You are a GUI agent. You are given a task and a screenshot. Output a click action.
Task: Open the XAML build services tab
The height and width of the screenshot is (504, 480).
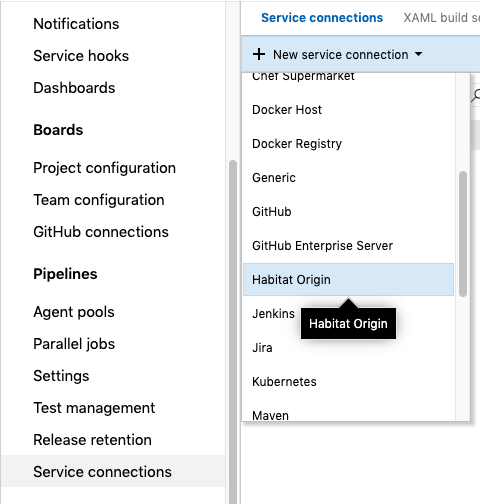tap(442, 18)
